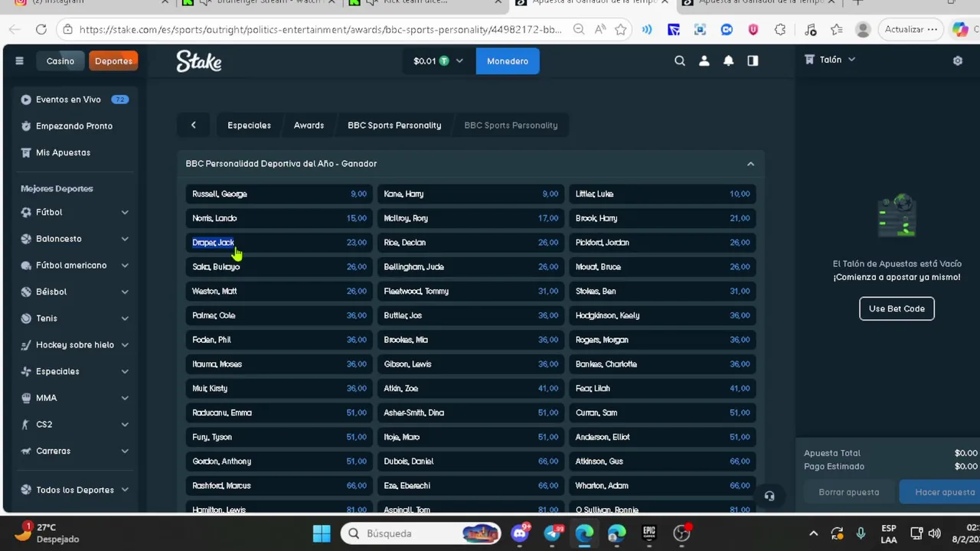Expand Todos los Deportes

[x=125, y=490]
